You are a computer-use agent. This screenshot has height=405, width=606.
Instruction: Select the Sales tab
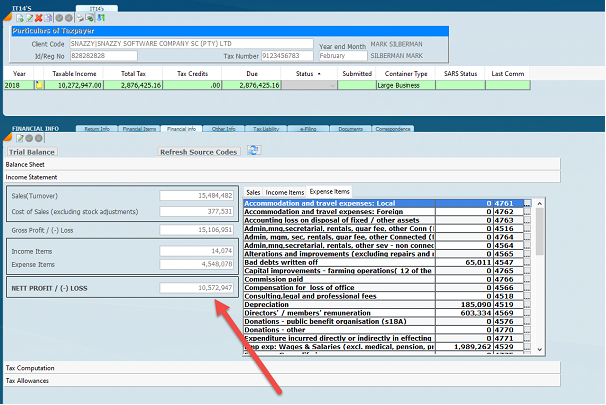pos(253,191)
